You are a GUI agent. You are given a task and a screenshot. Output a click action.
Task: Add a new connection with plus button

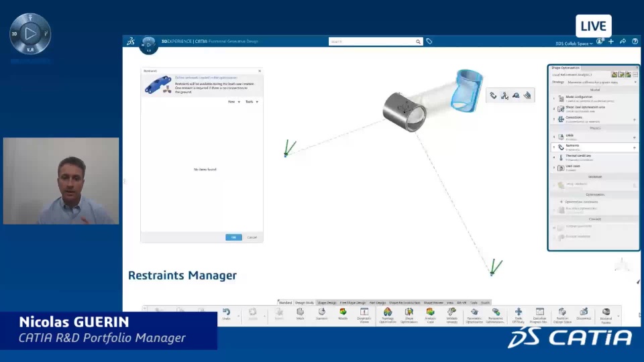click(635, 119)
